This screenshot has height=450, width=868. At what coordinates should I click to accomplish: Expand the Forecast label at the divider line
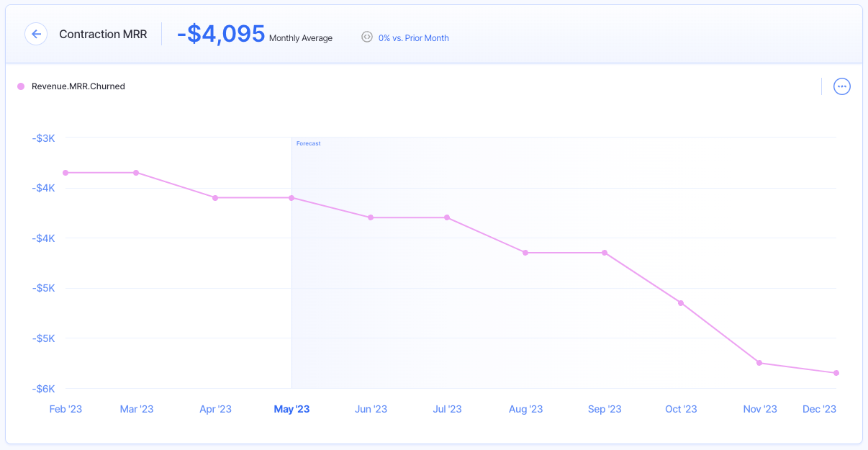pyautogui.click(x=308, y=143)
